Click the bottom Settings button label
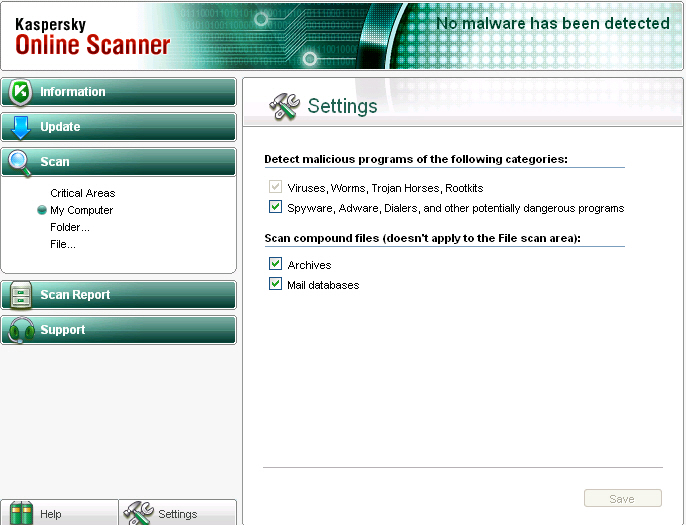The width and height of the screenshot is (686, 525). [178, 514]
